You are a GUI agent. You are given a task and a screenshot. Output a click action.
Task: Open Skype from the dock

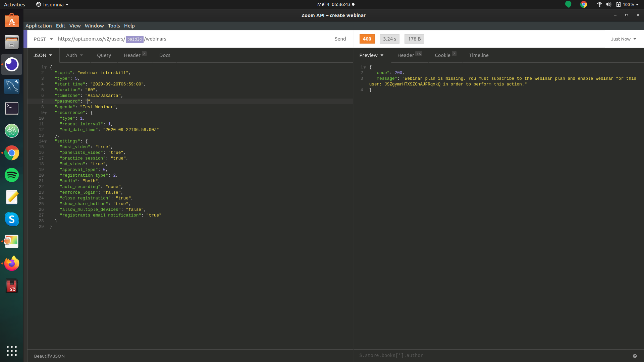12,219
